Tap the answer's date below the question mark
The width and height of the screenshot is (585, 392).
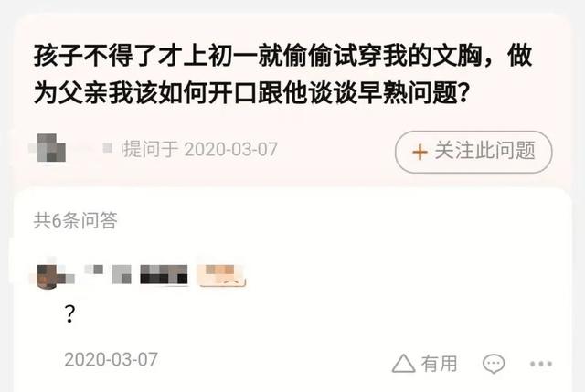tap(111, 359)
